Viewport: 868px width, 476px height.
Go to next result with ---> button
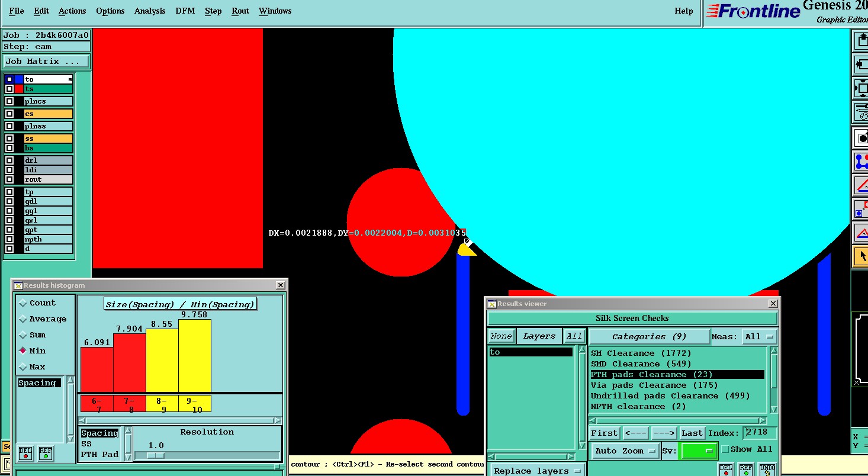(x=664, y=433)
